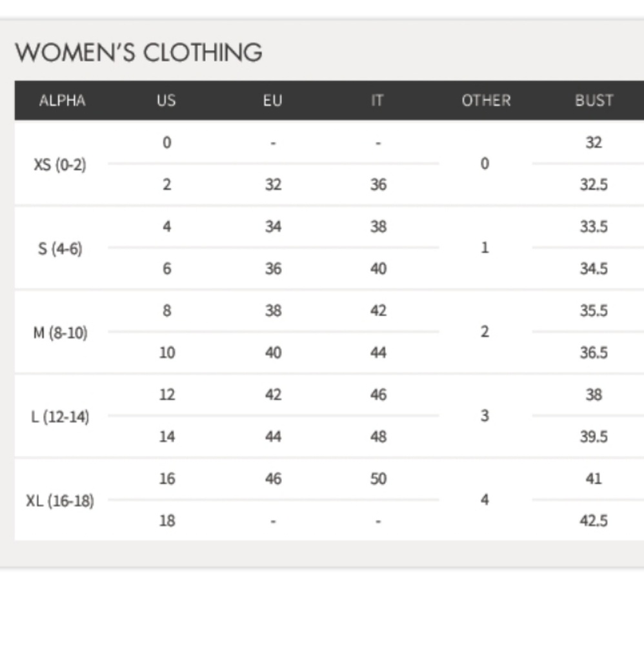Select the bust value 39.5
The image size is (644, 645).
click(594, 437)
